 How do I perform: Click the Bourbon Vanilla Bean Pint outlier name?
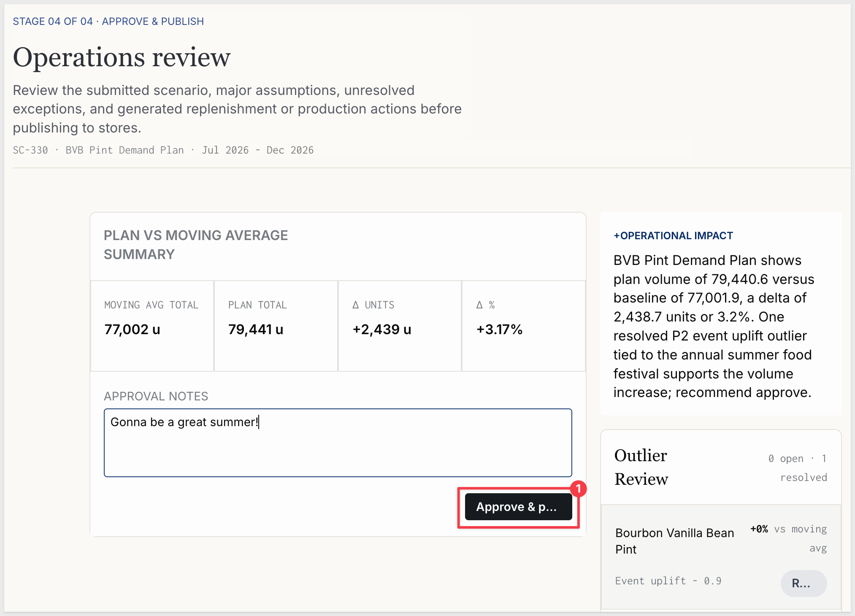(674, 541)
